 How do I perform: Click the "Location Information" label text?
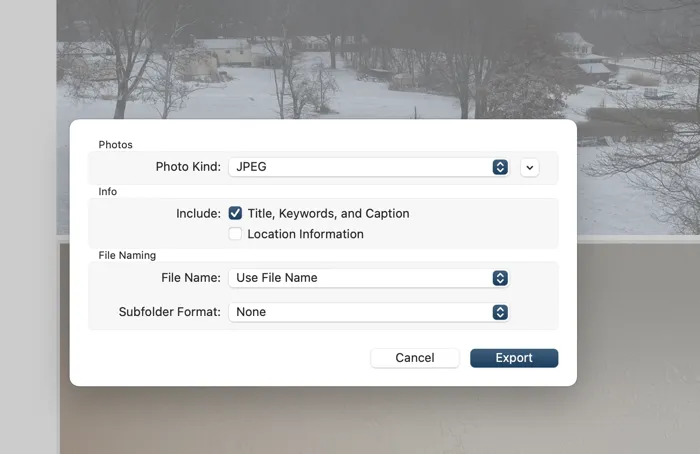tap(305, 234)
